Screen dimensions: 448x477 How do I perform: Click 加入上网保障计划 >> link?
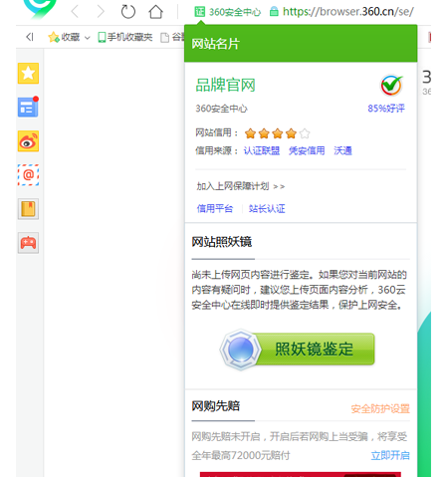[x=241, y=186]
